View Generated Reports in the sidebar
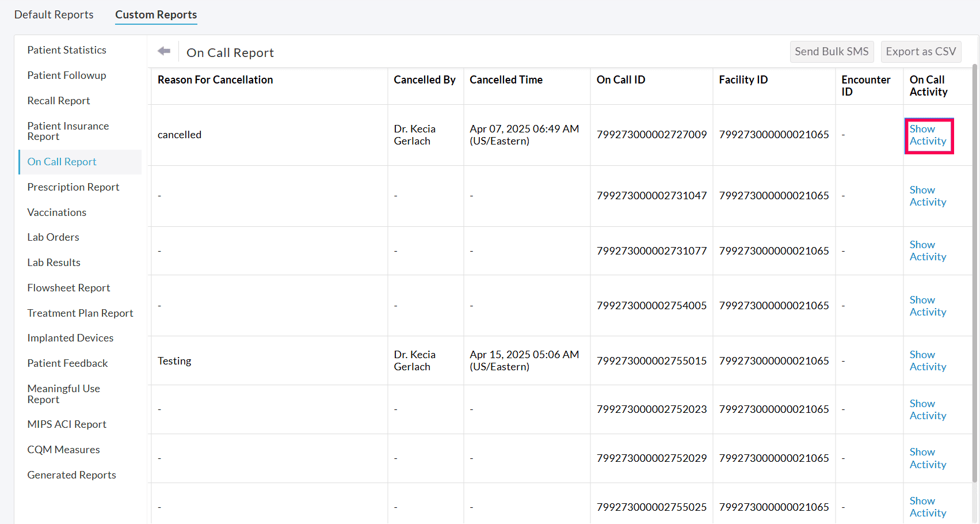The image size is (980, 524). coord(71,474)
